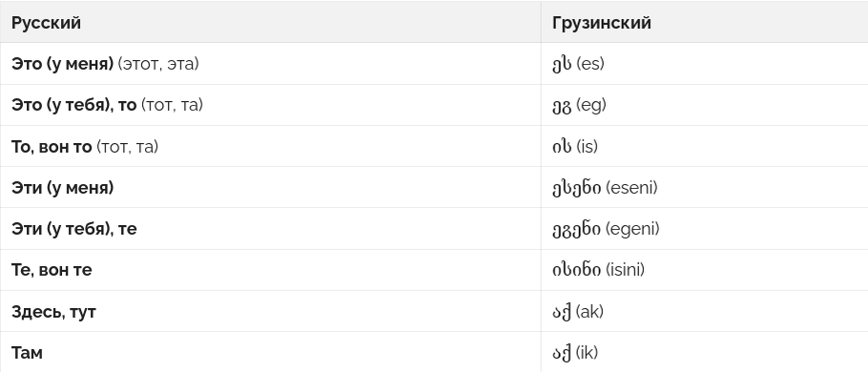Click the Russian phrase Это (у меня)
The image size is (868, 372).
pos(63,64)
